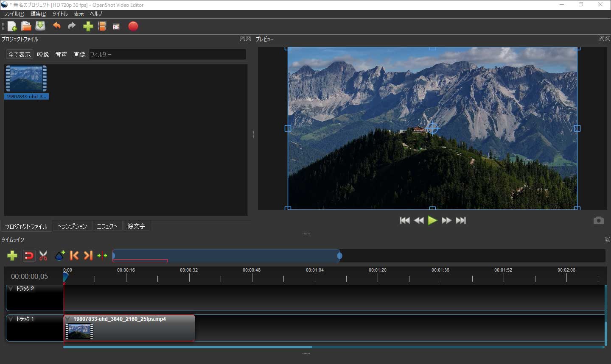The image size is (611, 364).
Task: Add a track with timeline green plus
Action: (x=12, y=256)
